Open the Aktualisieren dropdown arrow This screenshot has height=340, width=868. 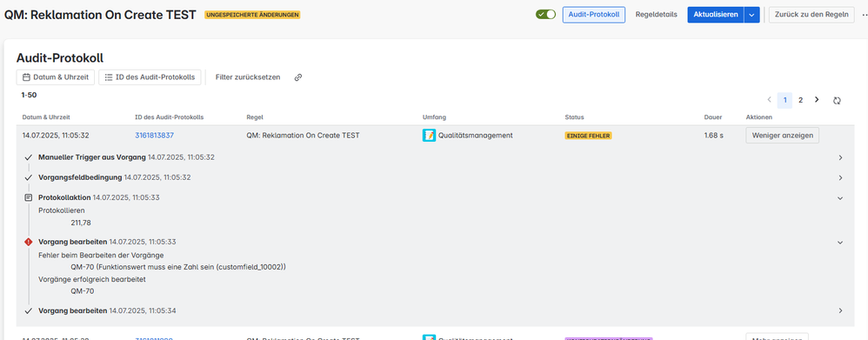pos(751,15)
